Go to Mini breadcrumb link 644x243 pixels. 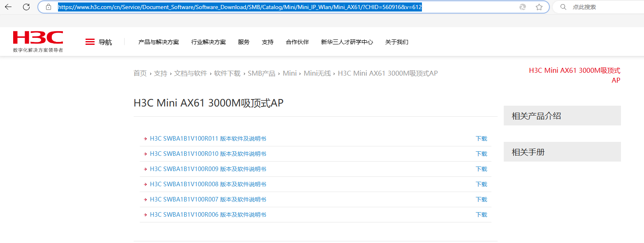click(290, 73)
